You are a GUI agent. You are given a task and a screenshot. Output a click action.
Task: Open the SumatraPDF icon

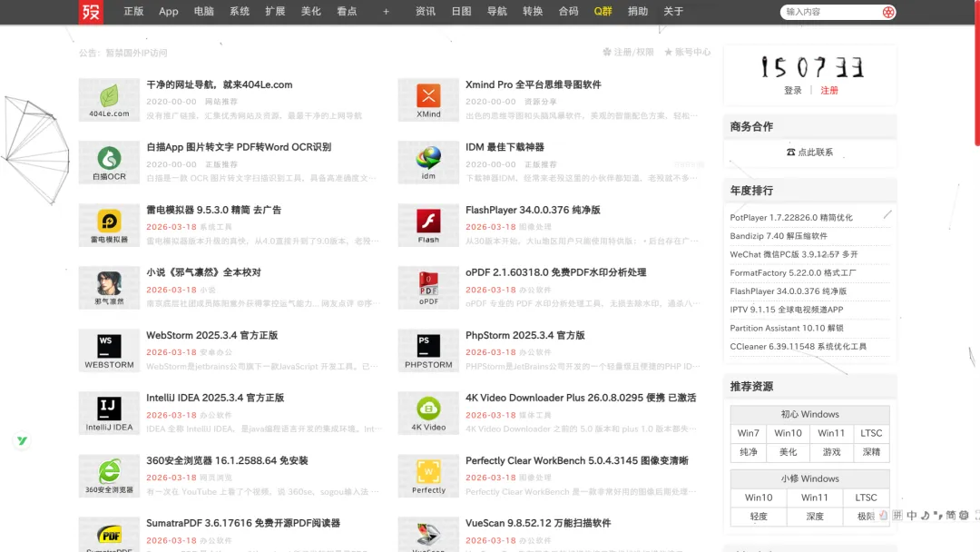(109, 536)
